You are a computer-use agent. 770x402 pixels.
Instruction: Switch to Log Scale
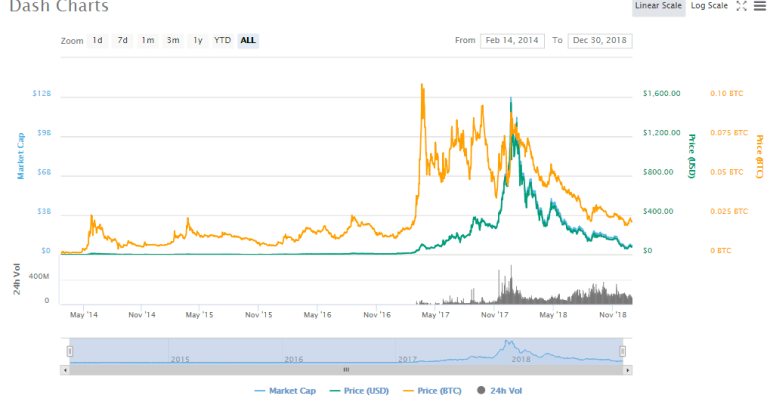[709, 6]
